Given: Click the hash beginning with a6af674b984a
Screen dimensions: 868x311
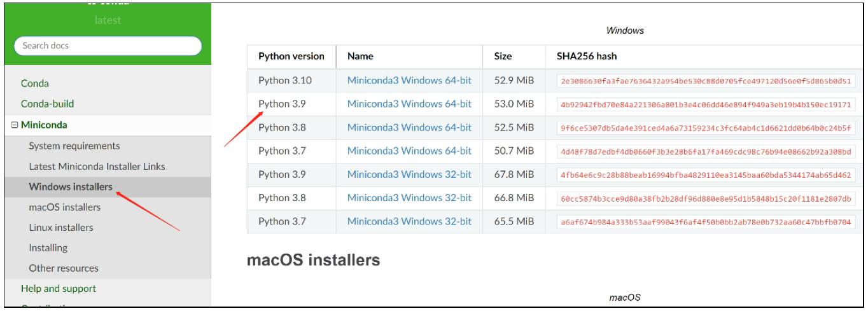Looking at the screenshot, I should pyautogui.click(x=706, y=222).
